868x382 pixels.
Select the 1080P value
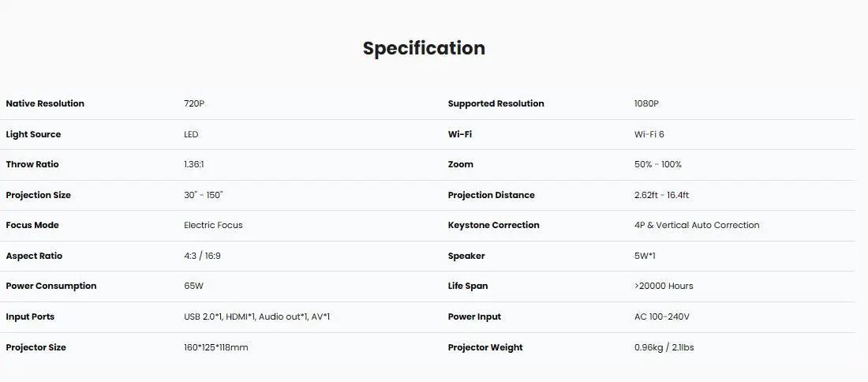point(646,103)
